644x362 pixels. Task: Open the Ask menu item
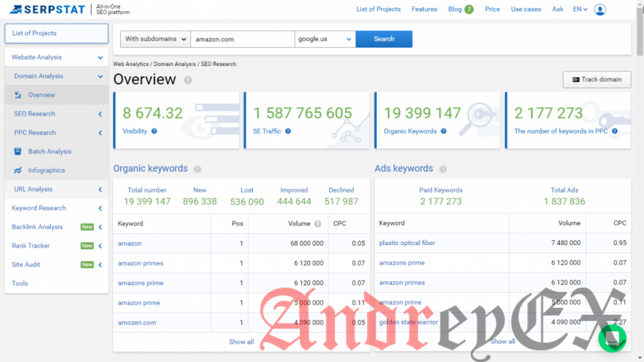pyautogui.click(x=557, y=9)
